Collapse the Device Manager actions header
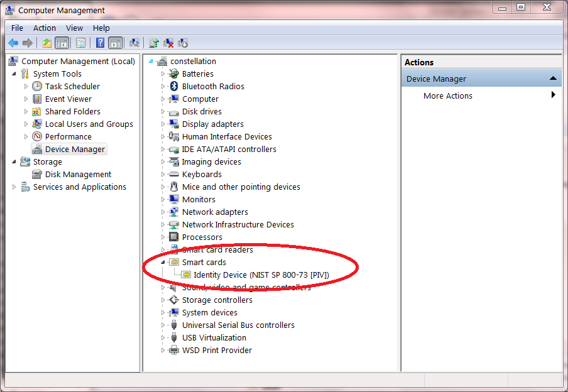The height and width of the screenshot is (392, 568). tap(553, 79)
